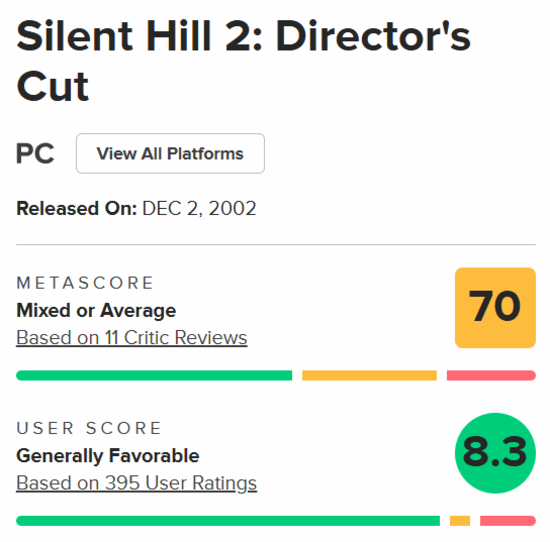
Task: Click the Released On label
Action: coord(76,208)
